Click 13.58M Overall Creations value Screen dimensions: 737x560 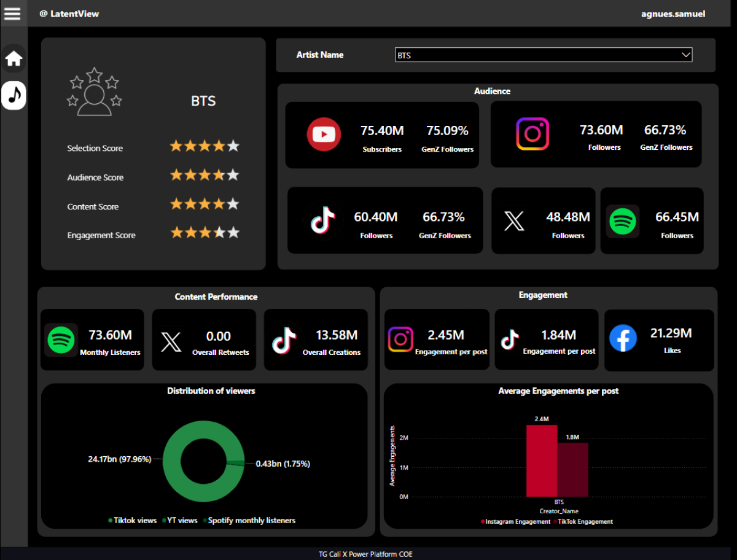click(x=337, y=335)
